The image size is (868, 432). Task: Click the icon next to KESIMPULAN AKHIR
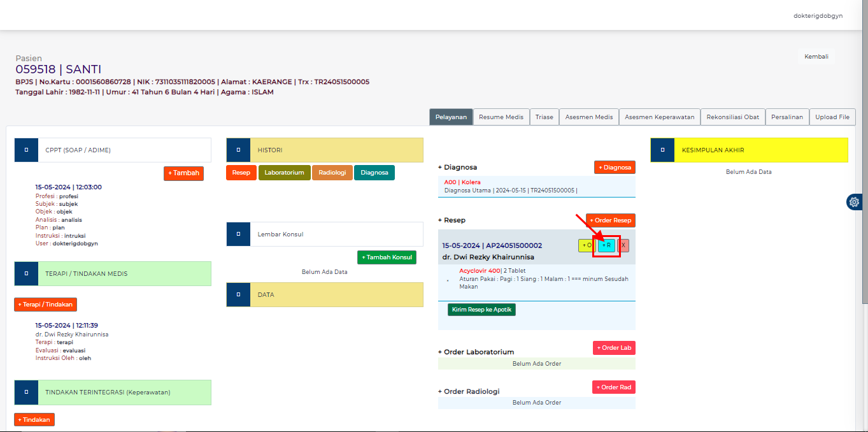pyautogui.click(x=662, y=150)
